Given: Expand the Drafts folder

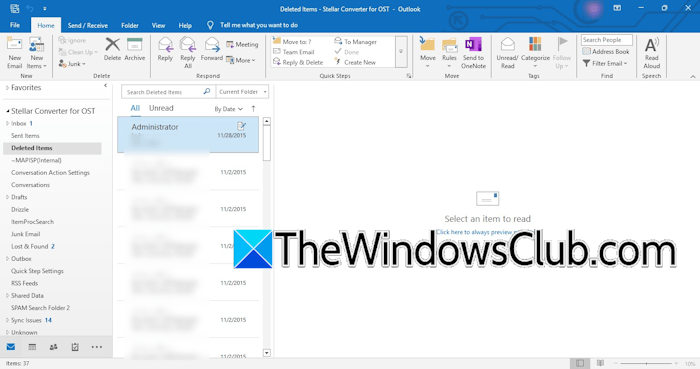Looking at the screenshot, I should pos(7,197).
